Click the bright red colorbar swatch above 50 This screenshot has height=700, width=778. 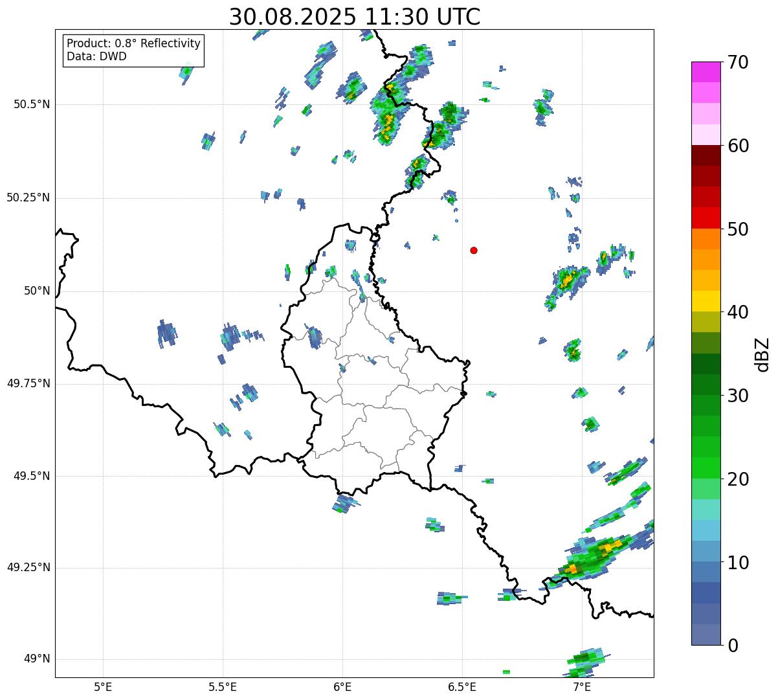pyautogui.click(x=706, y=218)
